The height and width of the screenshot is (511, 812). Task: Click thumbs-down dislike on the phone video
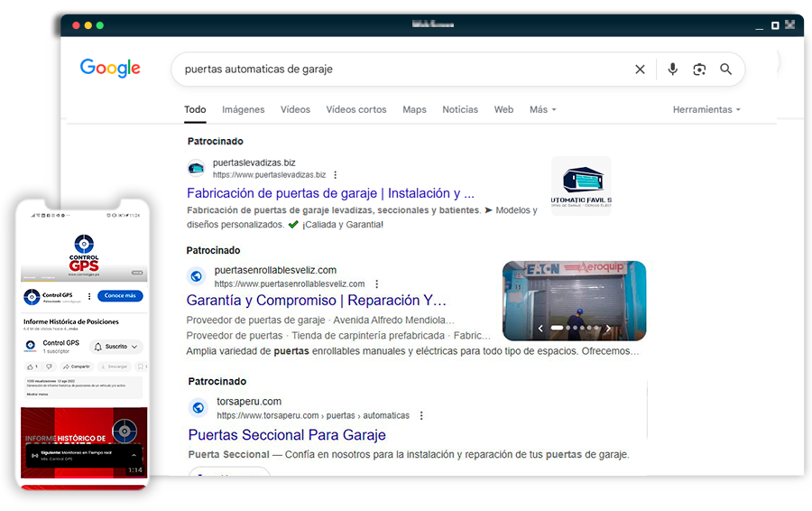[x=49, y=367]
